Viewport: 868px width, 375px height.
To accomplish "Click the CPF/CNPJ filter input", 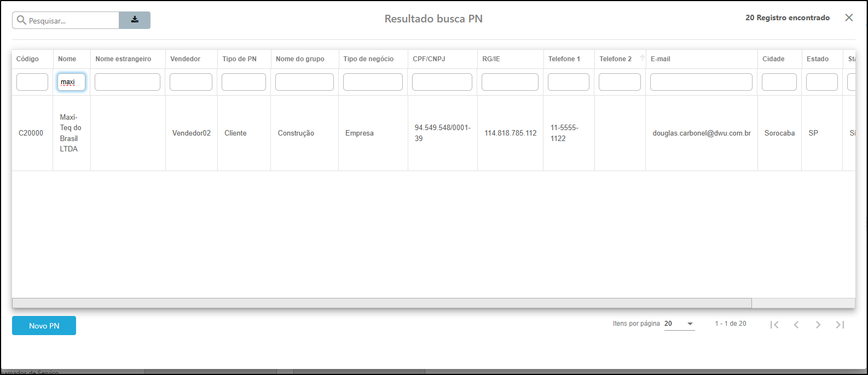I will [x=442, y=82].
